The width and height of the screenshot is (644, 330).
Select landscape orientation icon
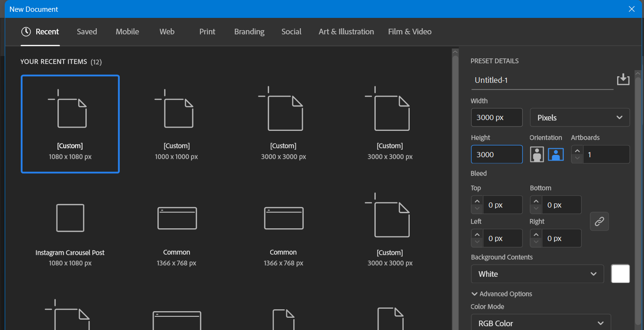click(x=556, y=154)
